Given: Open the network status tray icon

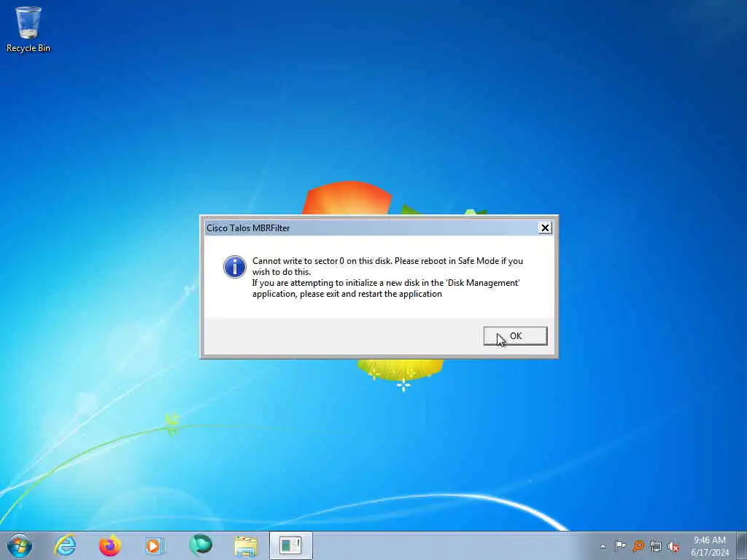Looking at the screenshot, I should tap(656, 546).
